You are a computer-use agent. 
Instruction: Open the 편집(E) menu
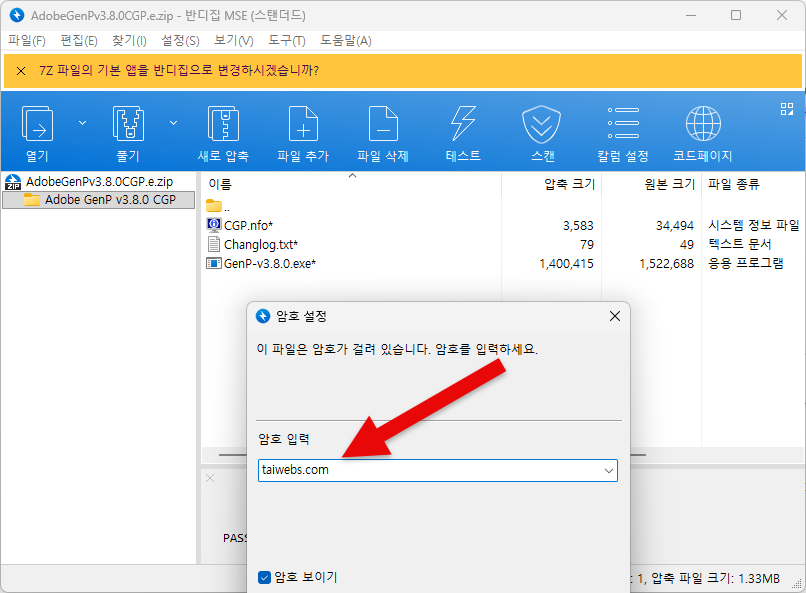coord(79,41)
